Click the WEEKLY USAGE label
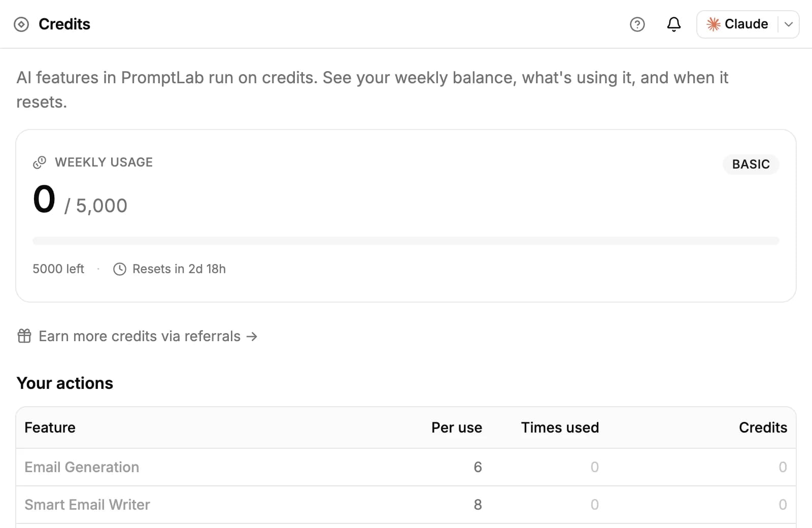Screen dimensions: 812x528 104,162
